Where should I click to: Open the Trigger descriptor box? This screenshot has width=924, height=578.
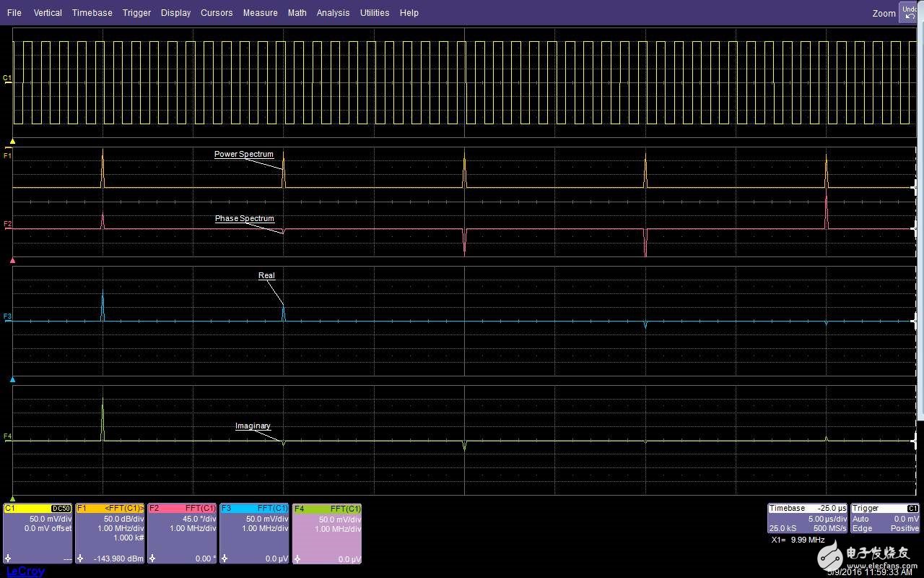pos(885,519)
